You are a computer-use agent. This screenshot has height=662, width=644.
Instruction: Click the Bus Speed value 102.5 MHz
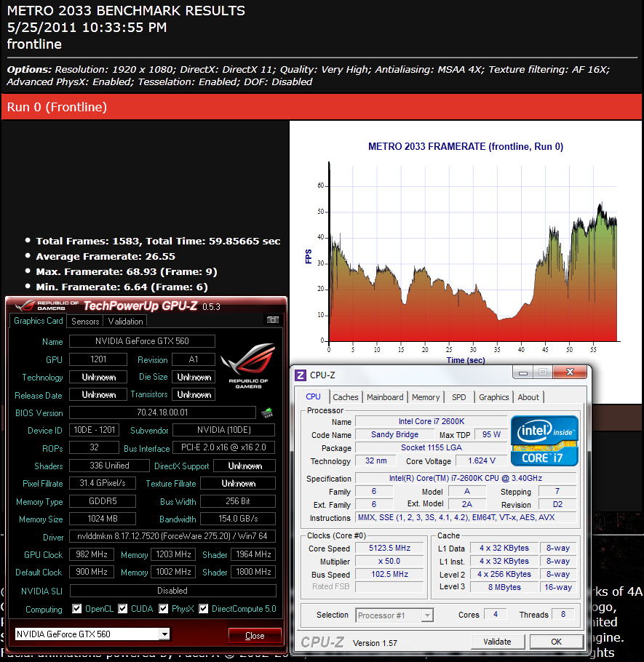pyautogui.click(x=389, y=574)
